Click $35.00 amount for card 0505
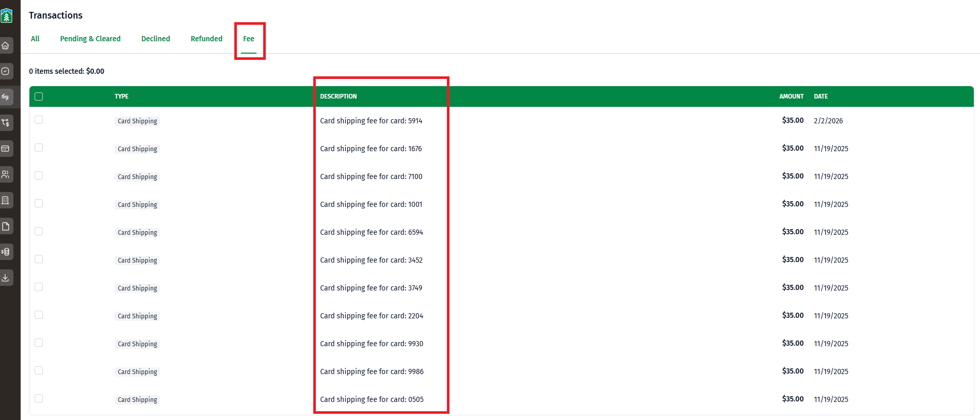This screenshot has height=420, width=980. coord(793,399)
